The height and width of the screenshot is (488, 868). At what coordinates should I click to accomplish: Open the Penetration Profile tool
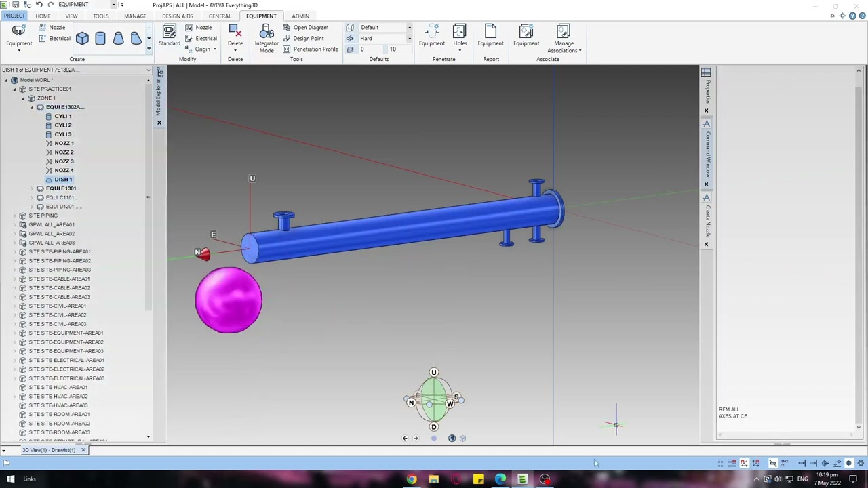pos(311,49)
